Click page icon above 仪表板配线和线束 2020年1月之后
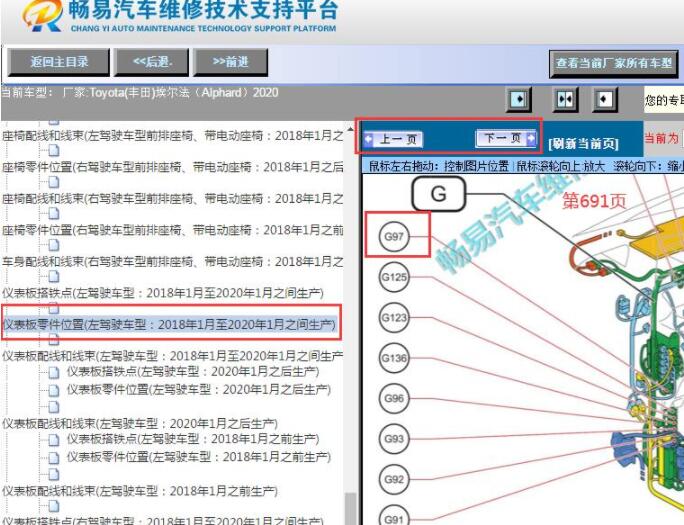684x525 pixels. coord(54,407)
